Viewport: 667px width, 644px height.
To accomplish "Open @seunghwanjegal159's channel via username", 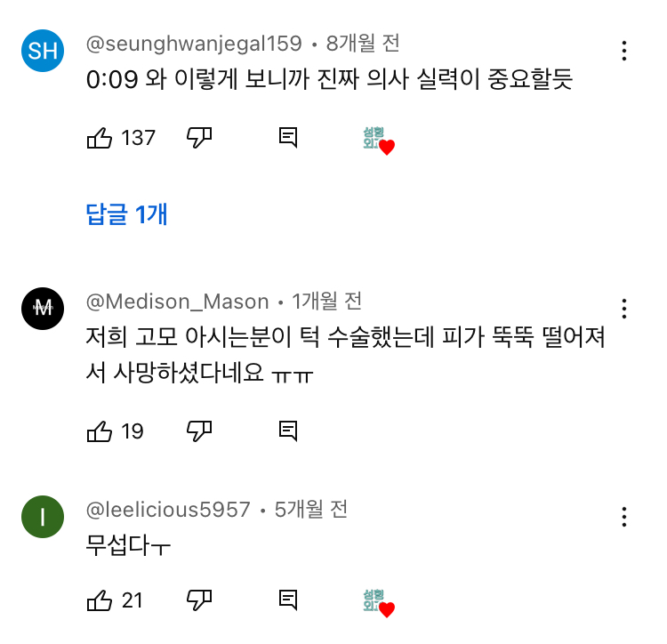I will pos(194,43).
